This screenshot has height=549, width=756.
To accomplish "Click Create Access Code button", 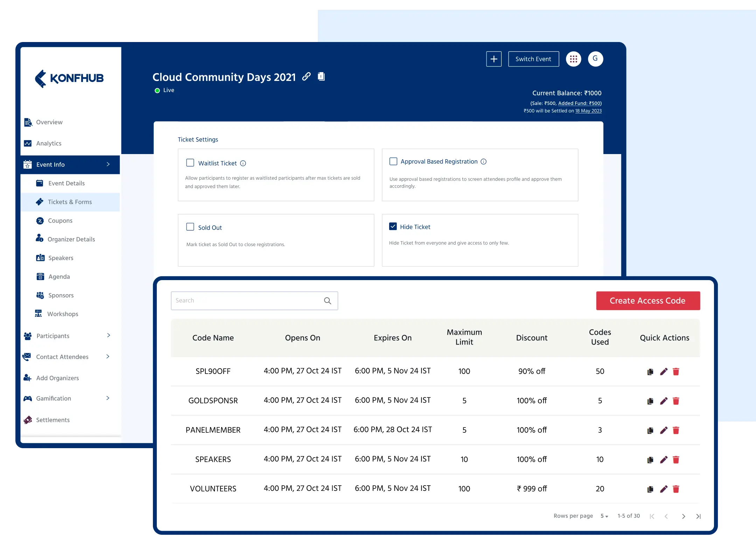I will pos(648,301).
